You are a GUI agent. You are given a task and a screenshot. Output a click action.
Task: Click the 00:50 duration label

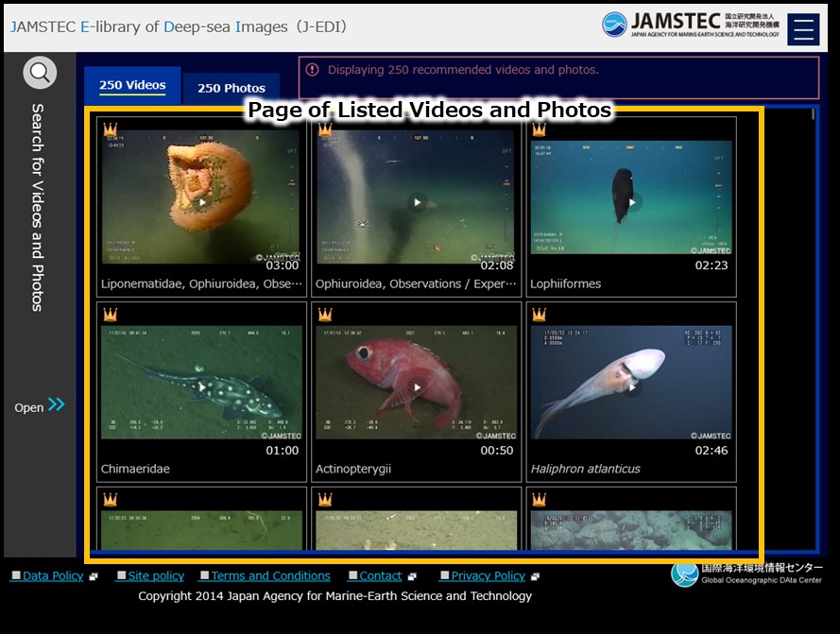click(497, 451)
